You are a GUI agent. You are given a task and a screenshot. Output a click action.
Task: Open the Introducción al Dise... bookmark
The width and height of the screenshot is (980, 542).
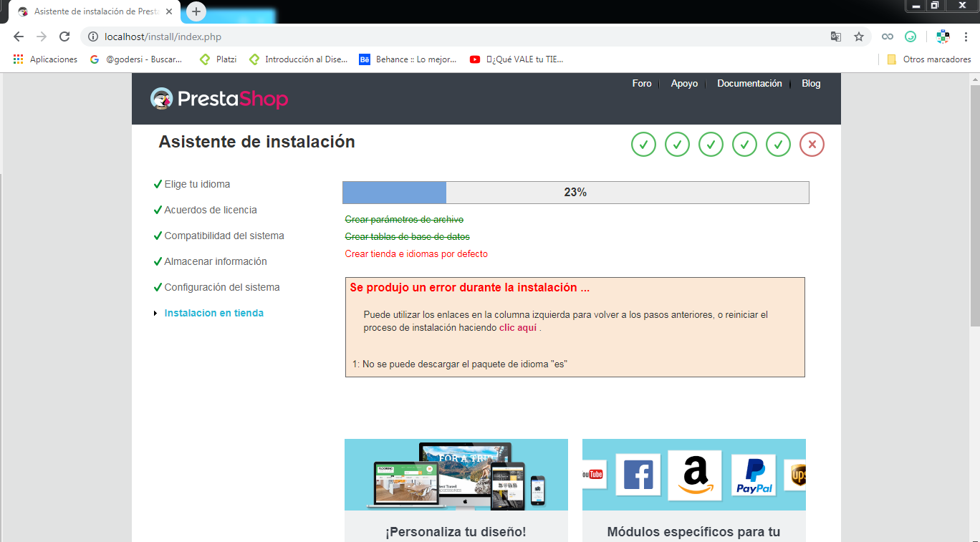(x=298, y=59)
